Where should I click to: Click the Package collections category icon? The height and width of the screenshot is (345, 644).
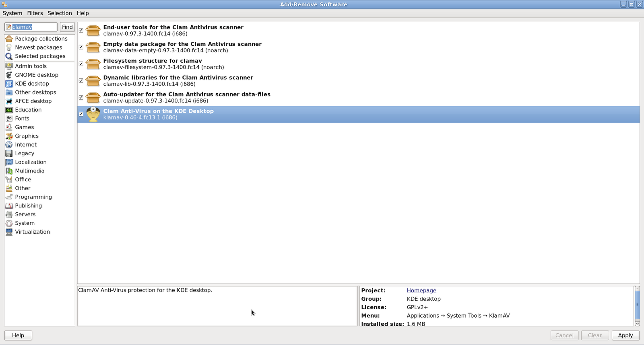point(9,39)
